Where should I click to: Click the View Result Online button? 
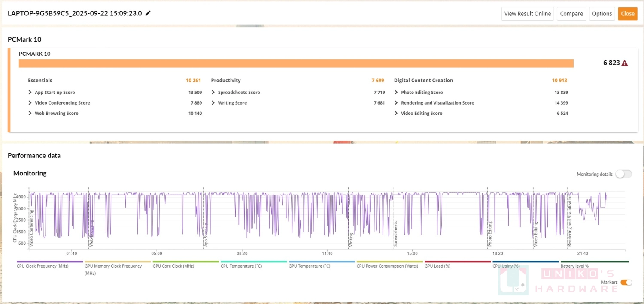coord(528,13)
